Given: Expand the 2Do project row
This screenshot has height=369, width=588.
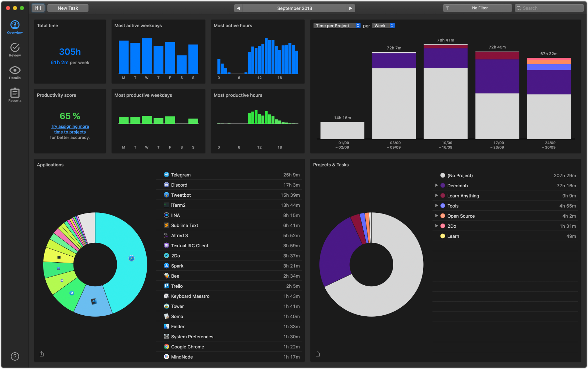Looking at the screenshot, I should tap(436, 226).
